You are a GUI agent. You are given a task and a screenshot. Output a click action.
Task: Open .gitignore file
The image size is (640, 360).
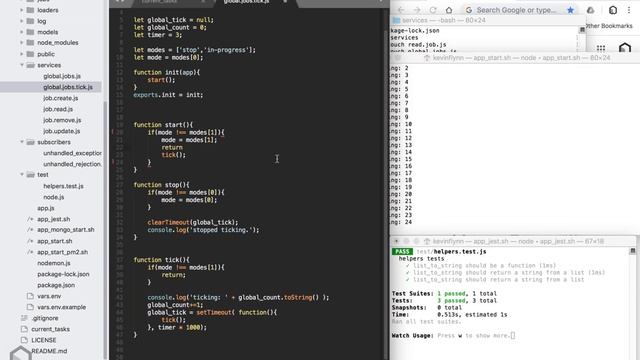tap(45, 318)
